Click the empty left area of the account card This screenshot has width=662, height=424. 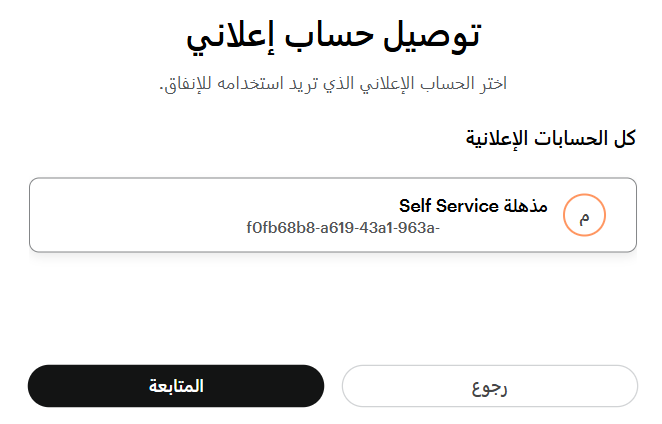[135, 215]
